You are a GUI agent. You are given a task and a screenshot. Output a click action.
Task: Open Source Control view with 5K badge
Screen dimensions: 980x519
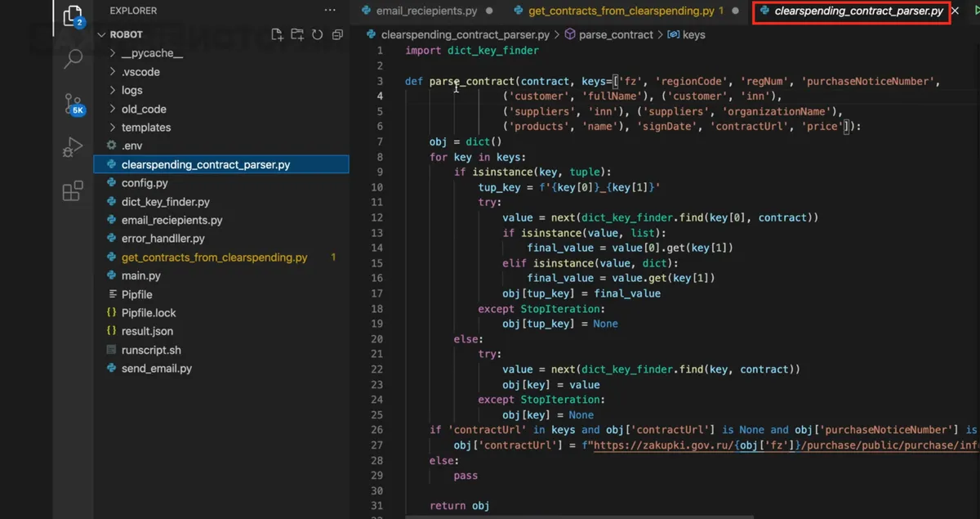point(73,103)
